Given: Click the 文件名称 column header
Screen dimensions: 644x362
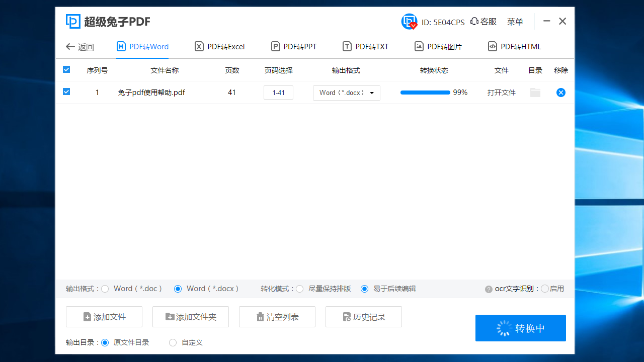Looking at the screenshot, I should tap(165, 70).
